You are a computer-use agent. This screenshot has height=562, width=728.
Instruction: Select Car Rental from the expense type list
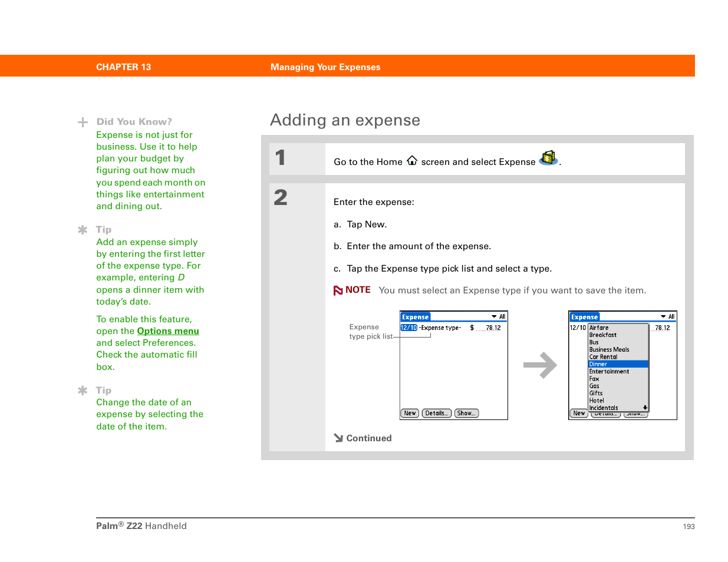(x=618, y=356)
